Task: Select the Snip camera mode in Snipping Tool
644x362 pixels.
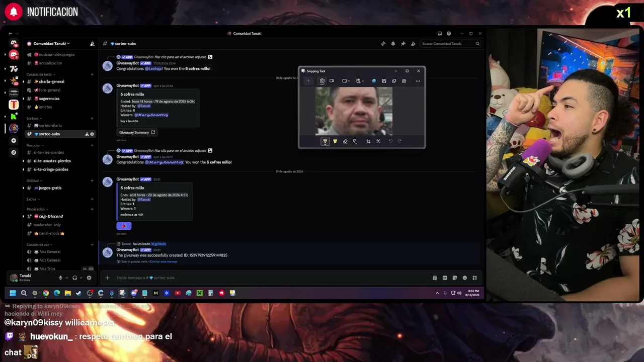Action: [x=322, y=81]
